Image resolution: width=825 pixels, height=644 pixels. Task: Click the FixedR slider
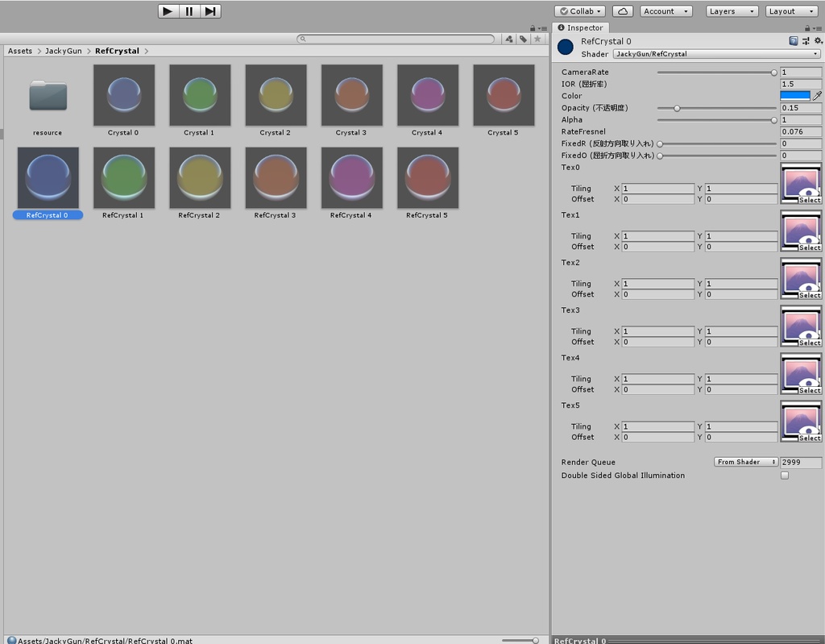click(x=716, y=143)
